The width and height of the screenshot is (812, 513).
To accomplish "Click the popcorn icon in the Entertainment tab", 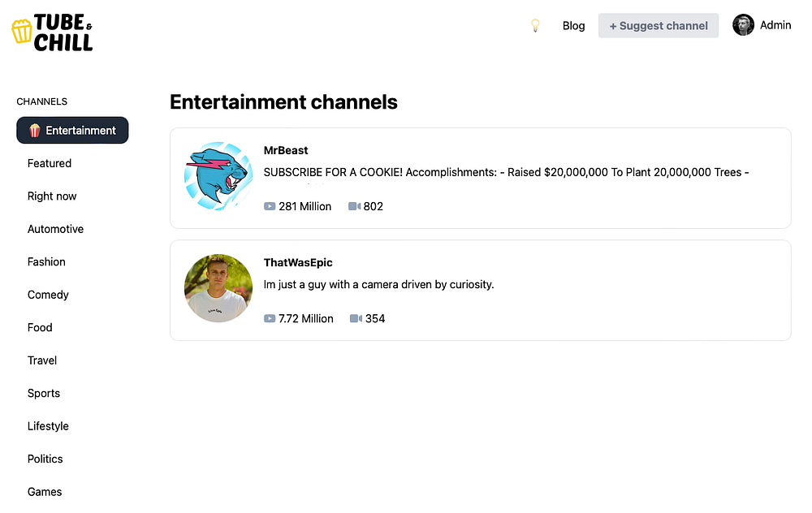I will click(35, 131).
